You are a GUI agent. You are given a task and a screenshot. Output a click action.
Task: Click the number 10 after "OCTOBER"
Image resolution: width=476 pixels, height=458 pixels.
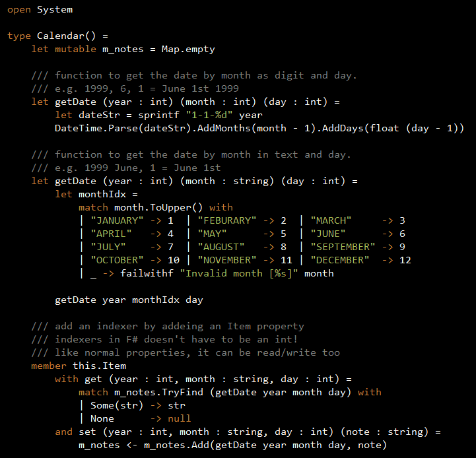pos(174,260)
